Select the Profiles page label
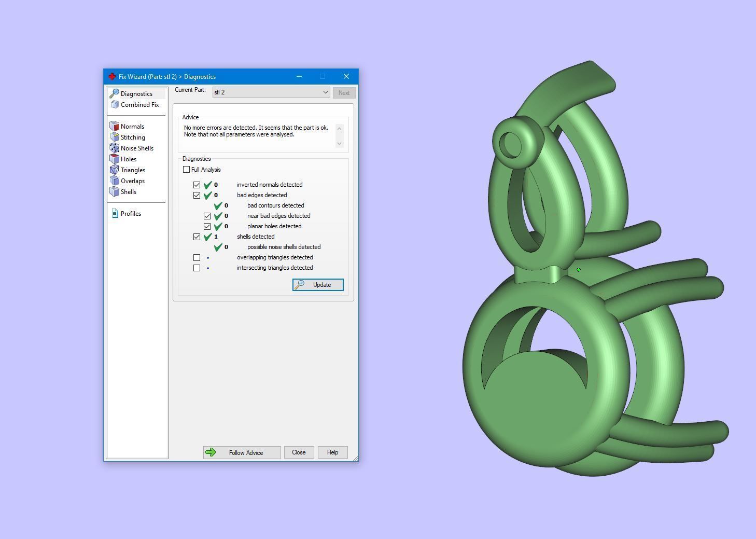 [x=131, y=214]
